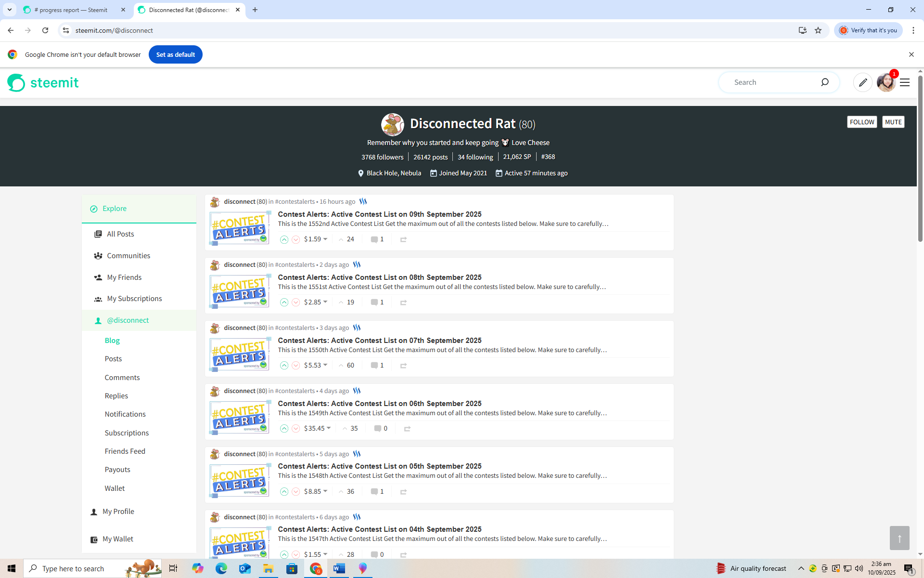Downvote the 07th September contest post

coord(295,366)
